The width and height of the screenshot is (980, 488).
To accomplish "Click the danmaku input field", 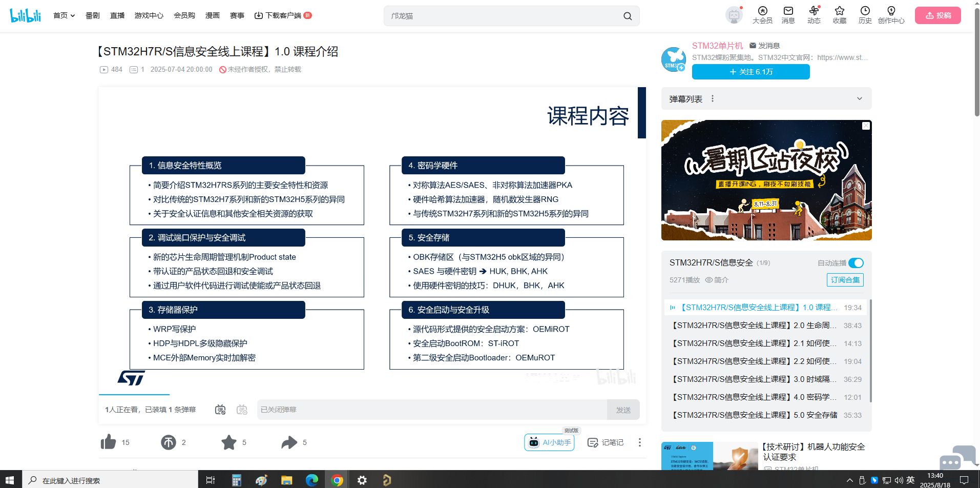I will [432, 410].
